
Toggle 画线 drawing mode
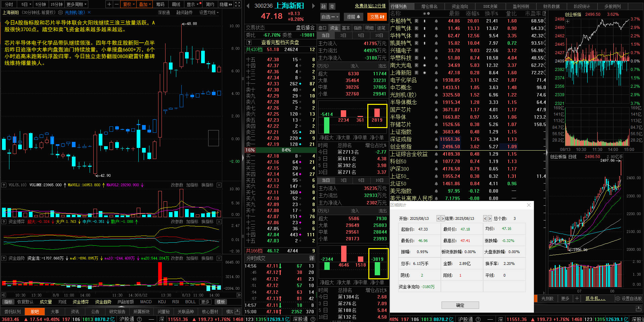176,4
